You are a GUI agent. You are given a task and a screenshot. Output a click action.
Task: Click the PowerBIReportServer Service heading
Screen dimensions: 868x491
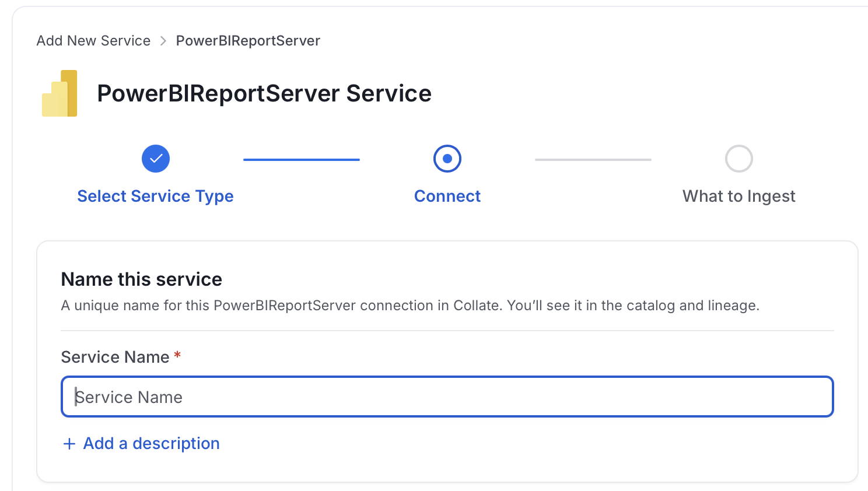[264, 93]
